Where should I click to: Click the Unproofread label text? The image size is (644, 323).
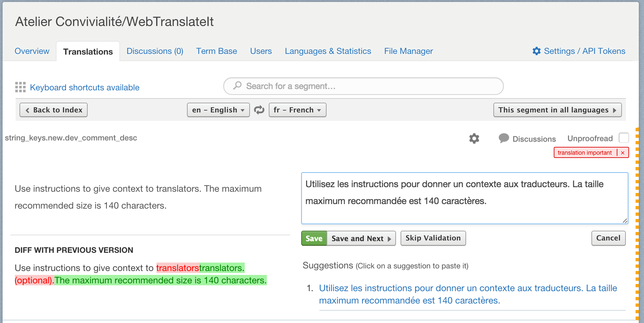point(590,138)
